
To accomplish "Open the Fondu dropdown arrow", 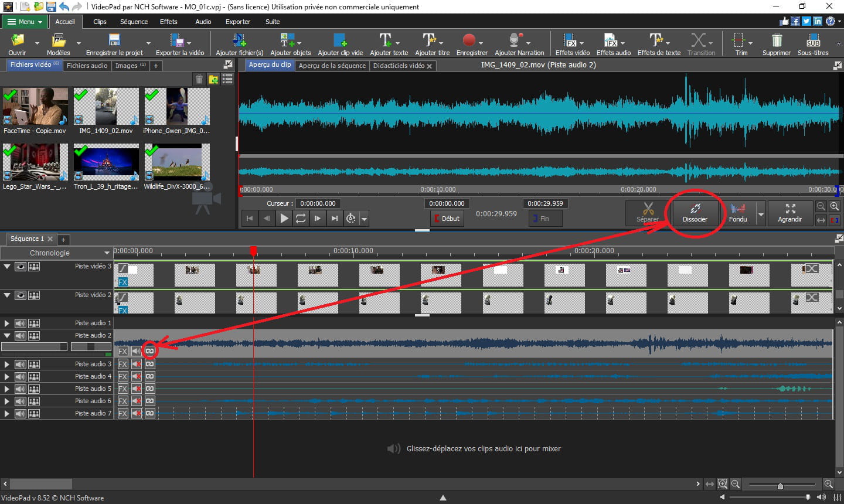I will point(761,214).
